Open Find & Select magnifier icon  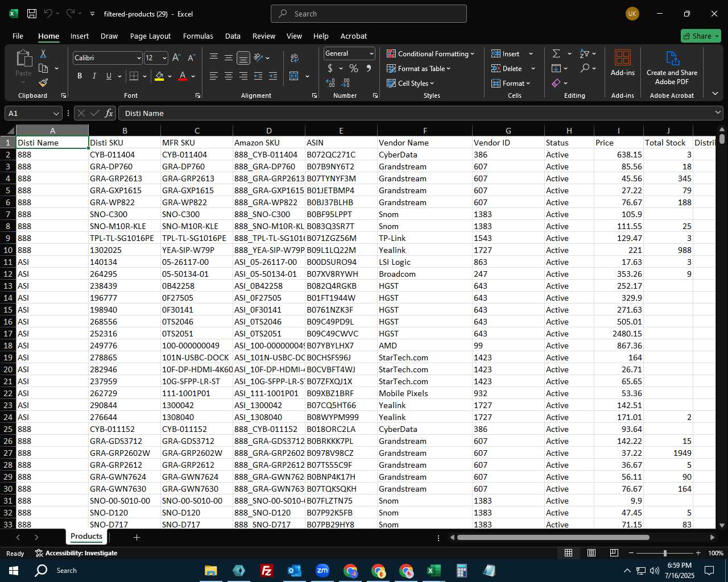coord(585,68)
